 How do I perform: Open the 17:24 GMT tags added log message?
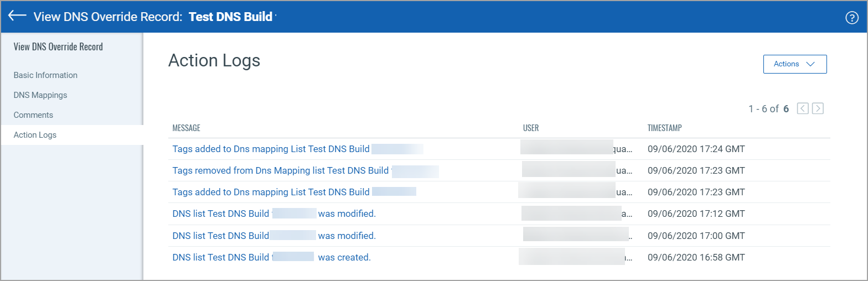(271, 149)
